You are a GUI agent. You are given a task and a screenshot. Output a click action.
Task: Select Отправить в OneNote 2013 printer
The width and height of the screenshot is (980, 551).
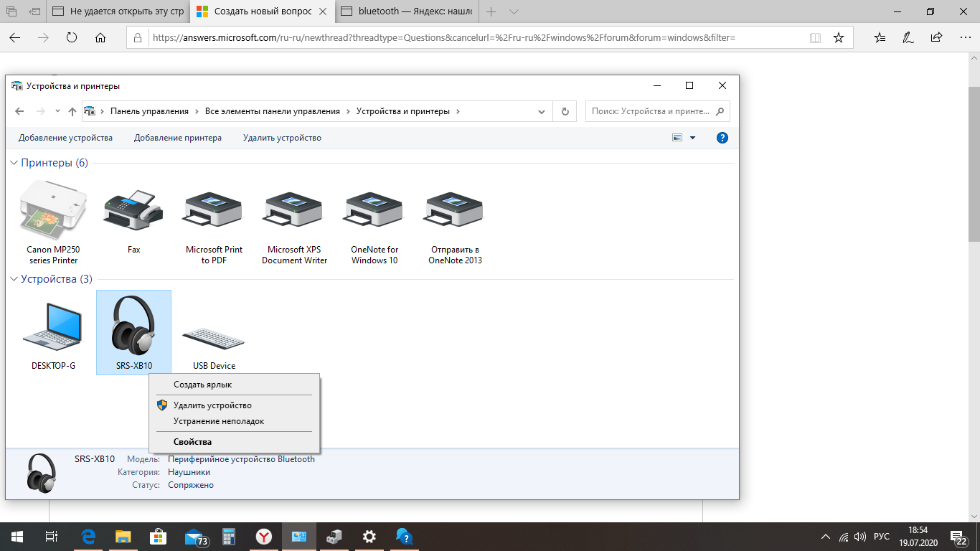[x=455, y=209]
